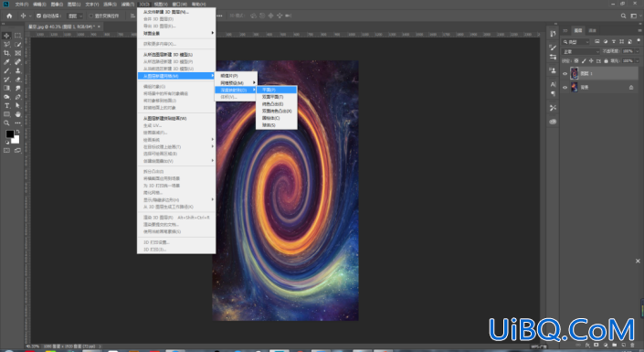Viewport: 644px width, 352px height.
Task: Toggle show transform controls checkbox
Action: point(91,16)
